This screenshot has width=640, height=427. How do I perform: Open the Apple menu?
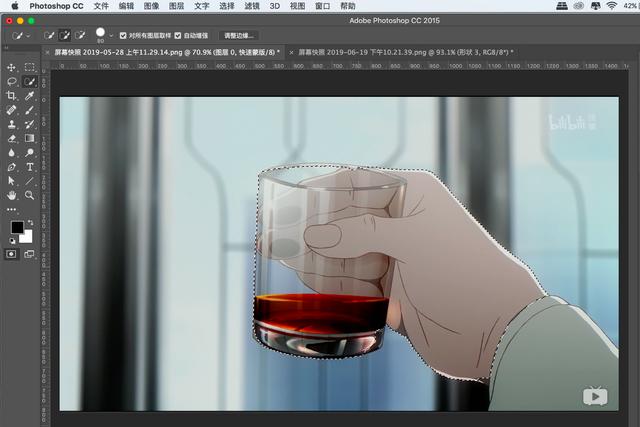pos(15,6)
